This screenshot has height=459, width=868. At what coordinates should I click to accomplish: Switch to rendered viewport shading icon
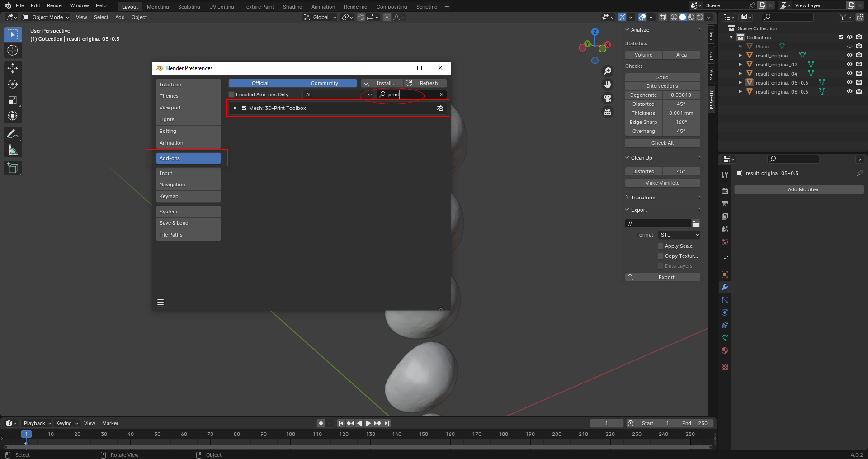[700, 17]
